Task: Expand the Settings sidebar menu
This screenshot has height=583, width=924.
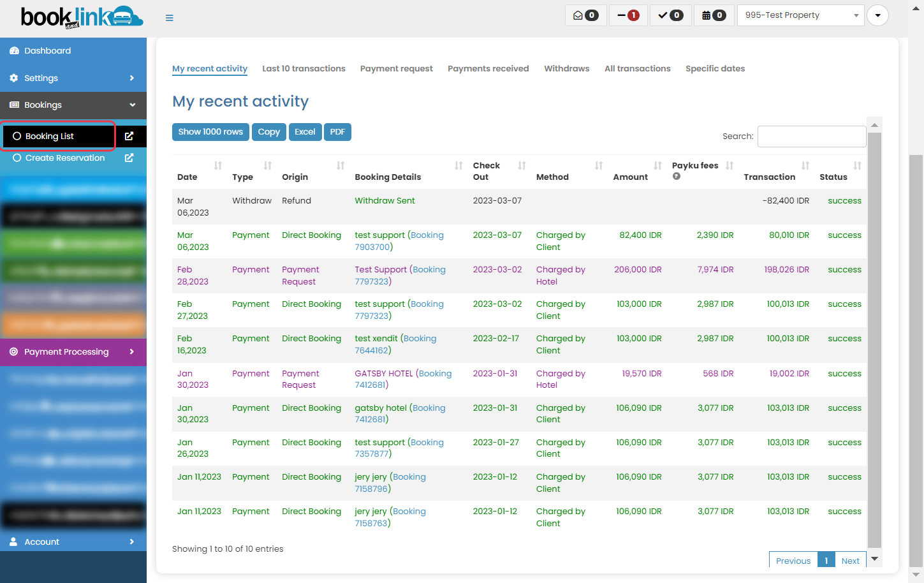Action: [x=73, y=78]
